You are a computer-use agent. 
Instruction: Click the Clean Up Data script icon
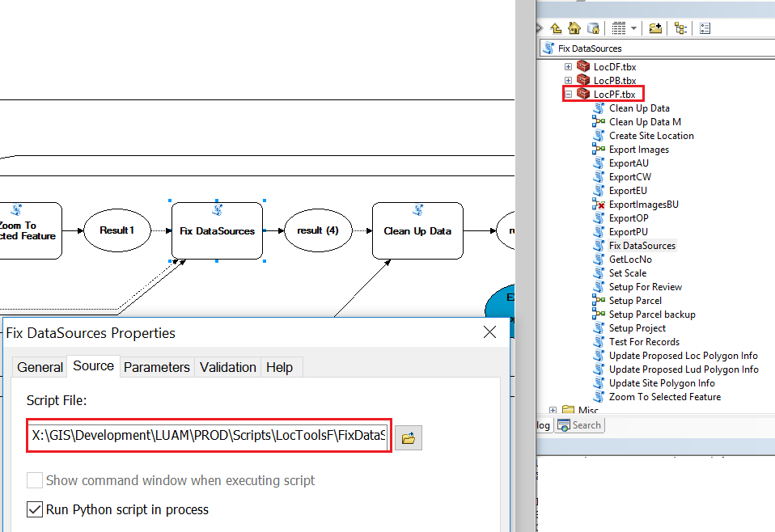pos(599,108)
